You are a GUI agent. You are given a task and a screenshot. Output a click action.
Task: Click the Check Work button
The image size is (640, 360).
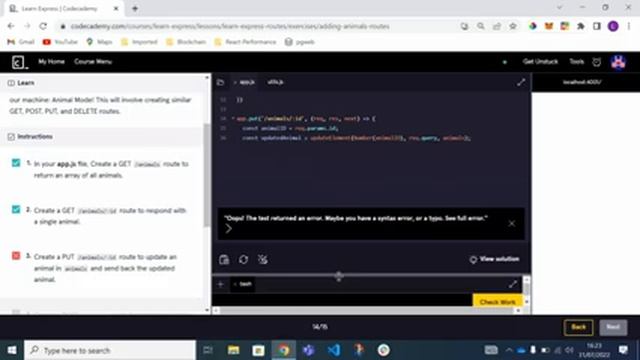click(x=497, y=302)
